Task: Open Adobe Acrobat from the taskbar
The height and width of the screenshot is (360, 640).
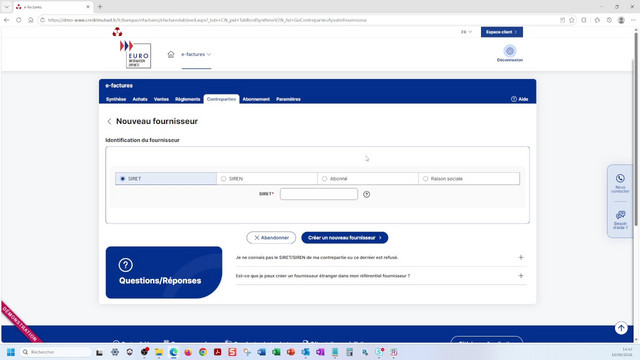Action: point(218,352)
